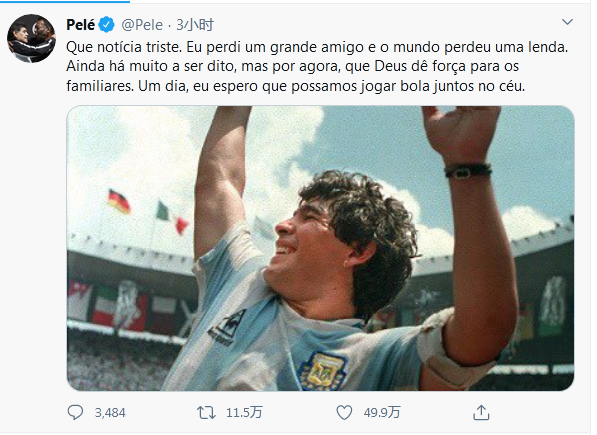The height and width of the screenshot is (435, 597).
Task: Click tweet line starting 'Ainda há muito'
Action: [x=292, y=67]
